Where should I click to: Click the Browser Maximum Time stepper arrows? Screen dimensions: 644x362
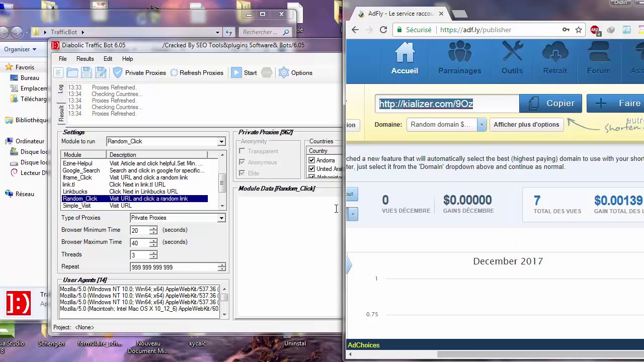(x=153, y=242)
